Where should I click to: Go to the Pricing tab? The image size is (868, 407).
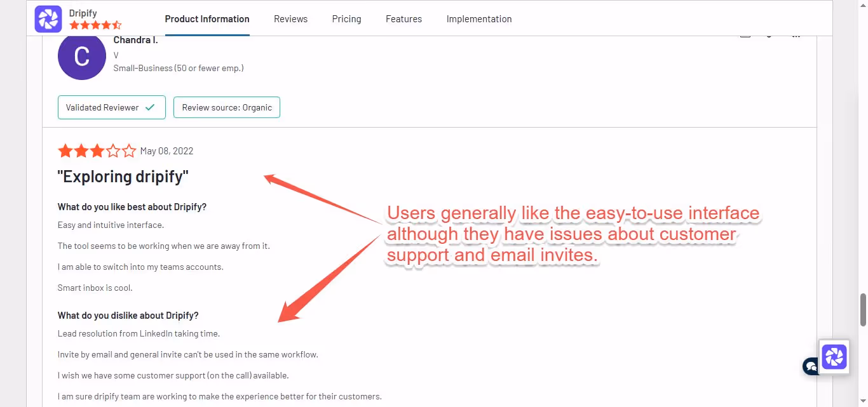346,19
